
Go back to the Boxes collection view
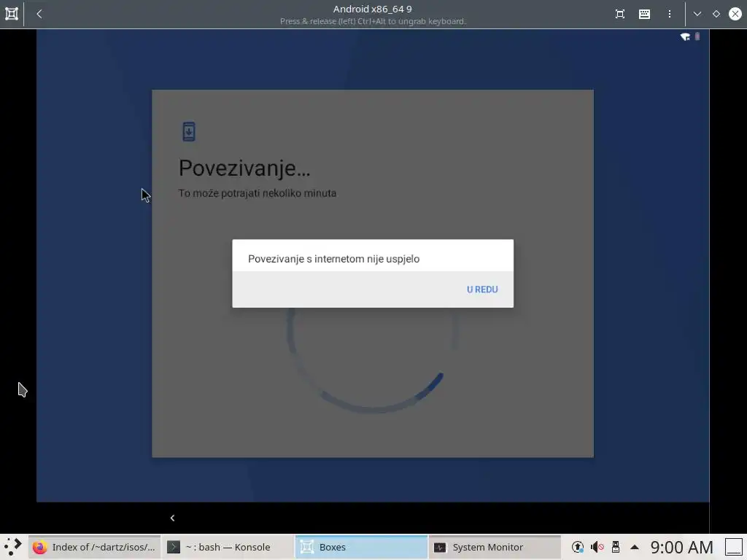(39, 14)
